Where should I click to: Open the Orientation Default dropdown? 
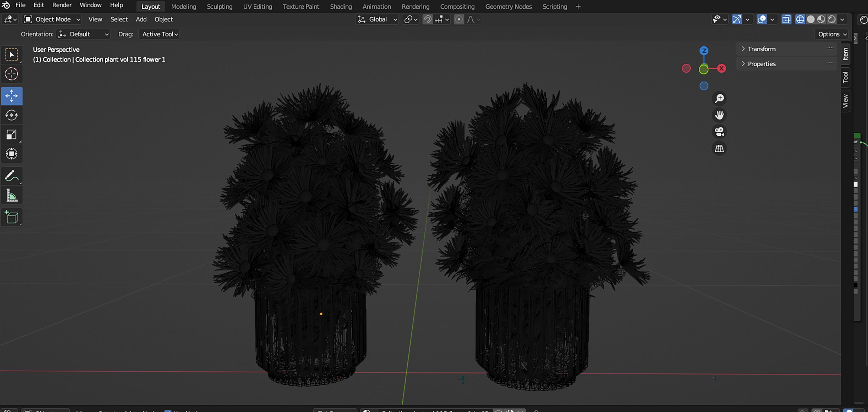tap(83, 34)
